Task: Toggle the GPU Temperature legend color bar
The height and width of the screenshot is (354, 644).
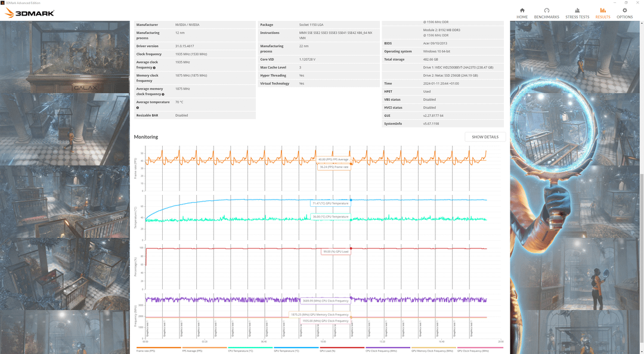Action: click(296, 347)
